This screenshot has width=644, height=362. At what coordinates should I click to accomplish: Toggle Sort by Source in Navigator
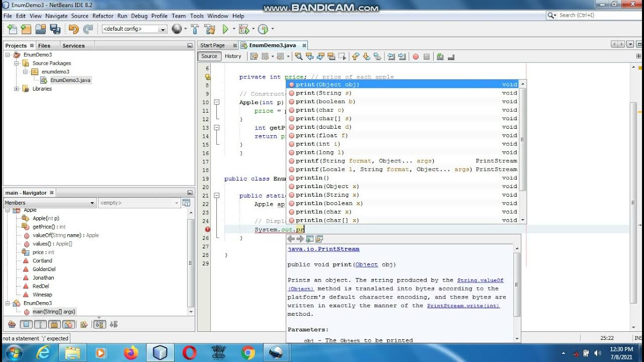(x=114, y=324)
